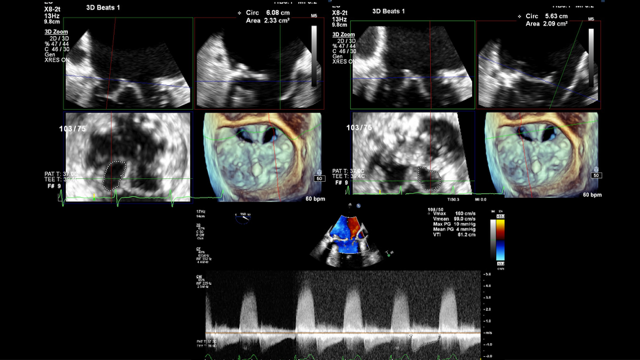Select the green-bordered MPR pane in right study

[413, 64]
